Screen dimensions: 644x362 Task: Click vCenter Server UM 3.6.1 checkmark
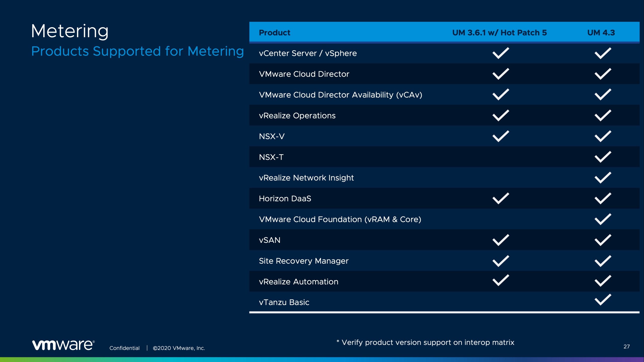[x=501, y=53]
